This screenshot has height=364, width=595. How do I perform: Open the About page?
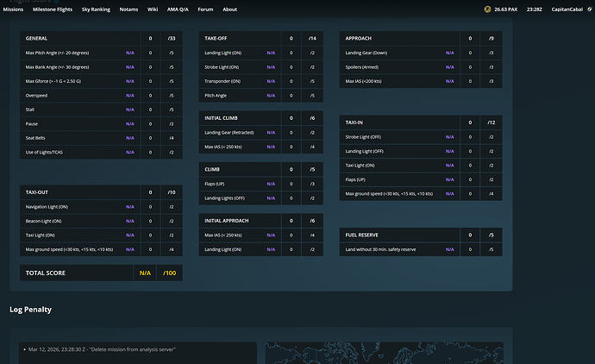229,9
